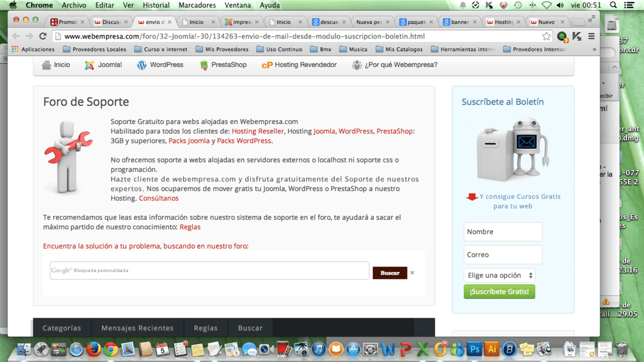This screenshot has height=362, width=644.
Task: Click the PrestaShop bag icon in navigation
Action: 204,65
